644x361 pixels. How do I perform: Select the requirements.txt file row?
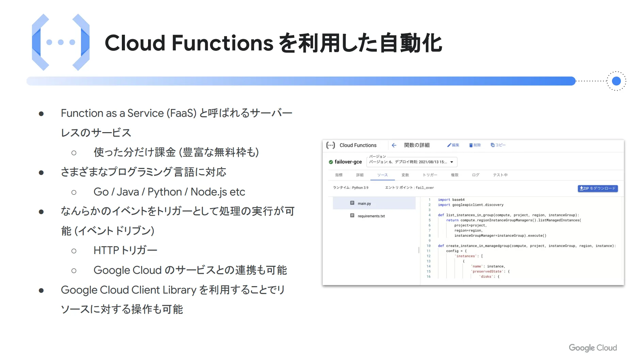pyautogui.click(x=374, y=216)
